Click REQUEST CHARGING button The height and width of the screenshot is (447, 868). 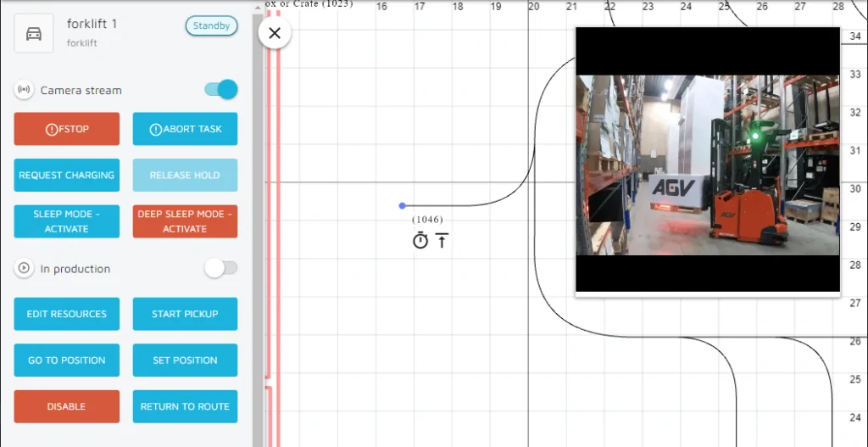pyautogui.click(x=67, y=176)
